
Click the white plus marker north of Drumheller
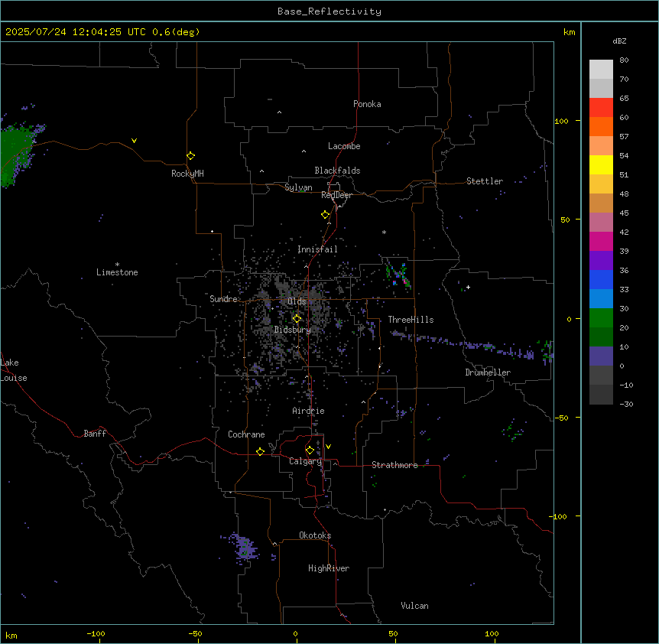pyautogui.click(x=468, y=287)
